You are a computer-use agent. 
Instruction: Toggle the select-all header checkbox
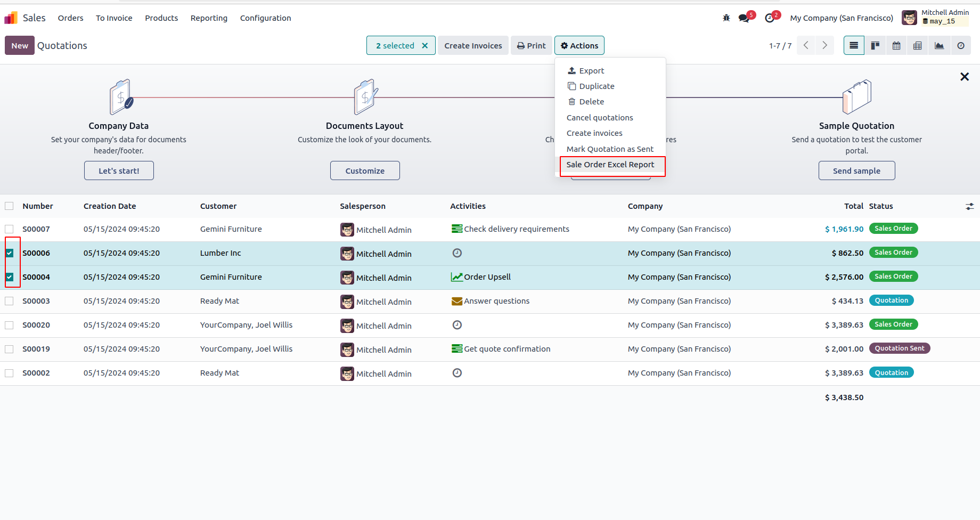coord(10,206)
